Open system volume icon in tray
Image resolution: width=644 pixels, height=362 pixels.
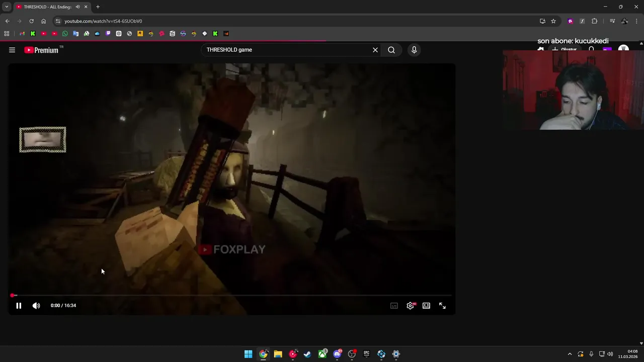point(610,354)
